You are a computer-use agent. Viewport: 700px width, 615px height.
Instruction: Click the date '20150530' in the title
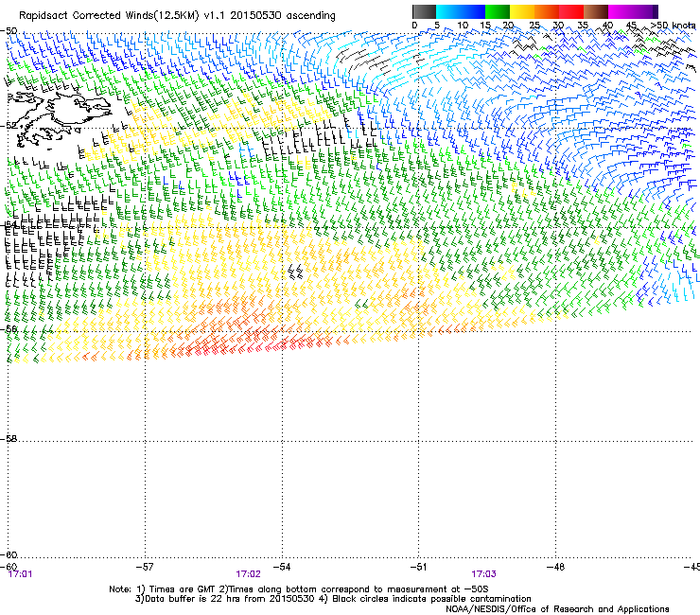pyautogui.click(x=255, y=15)
